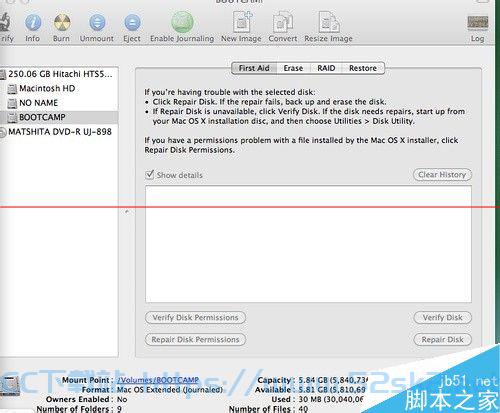Image resolution: width=500 pixels, height=413 pixels.
Task: Click Enable Journaling toolbar icon
Action: (182, 22)
